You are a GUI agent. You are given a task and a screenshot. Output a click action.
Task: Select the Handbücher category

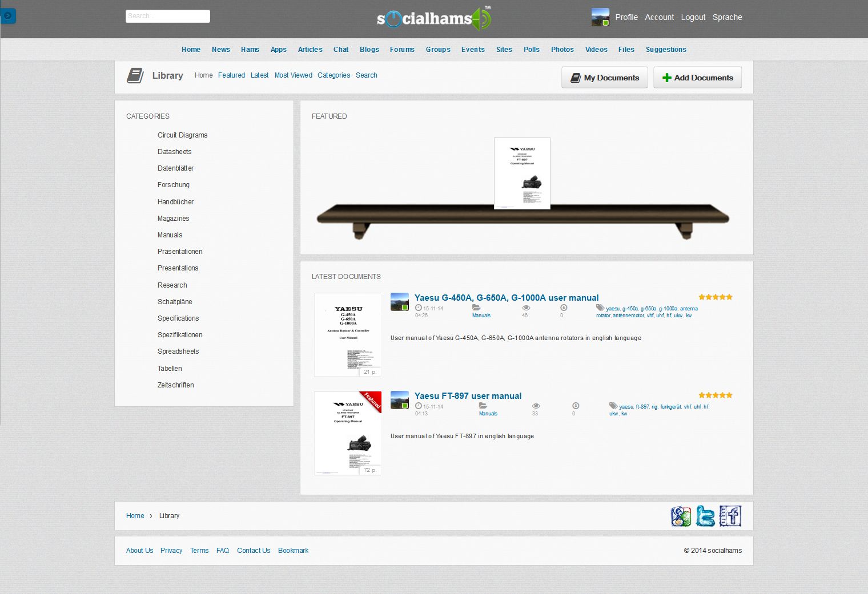175,202
